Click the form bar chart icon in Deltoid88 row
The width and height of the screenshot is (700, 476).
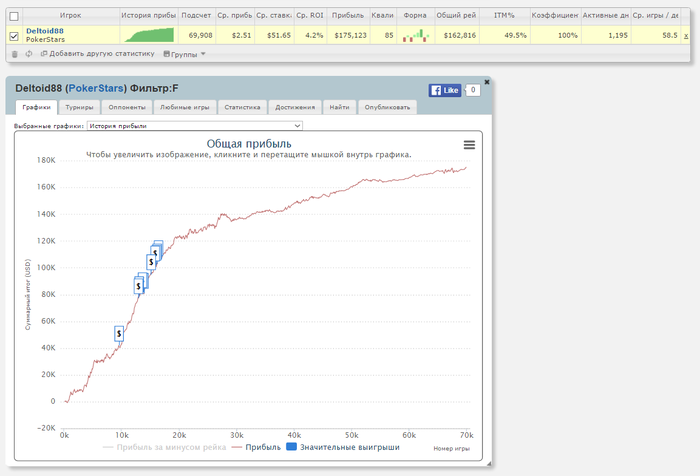coord(415,35)
